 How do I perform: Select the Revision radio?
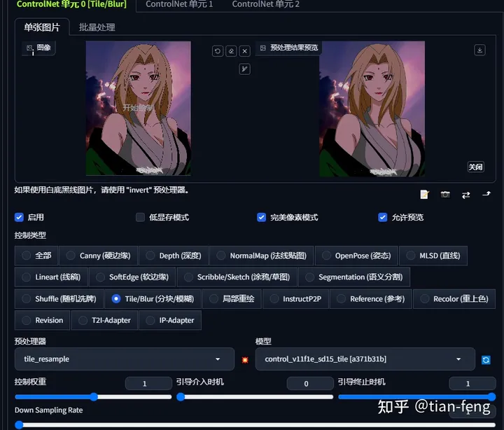coord(26,320)
